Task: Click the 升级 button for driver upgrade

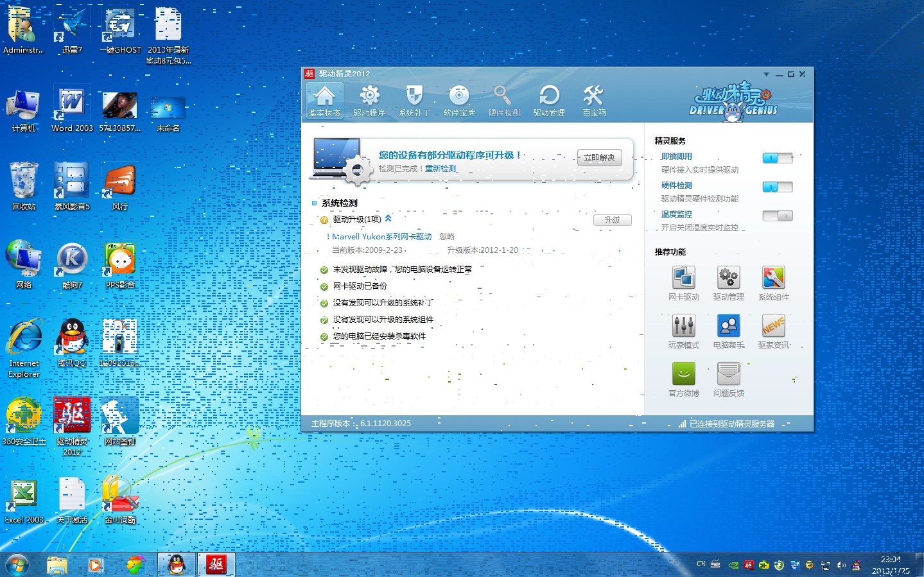Action: click(612, 220)
